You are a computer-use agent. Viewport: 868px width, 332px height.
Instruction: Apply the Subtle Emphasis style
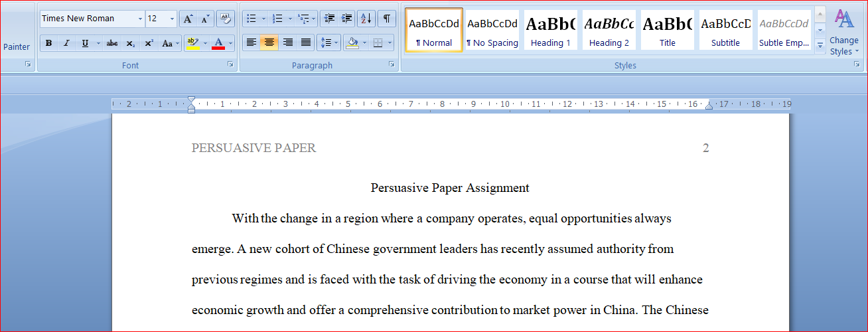click(784, 31)
